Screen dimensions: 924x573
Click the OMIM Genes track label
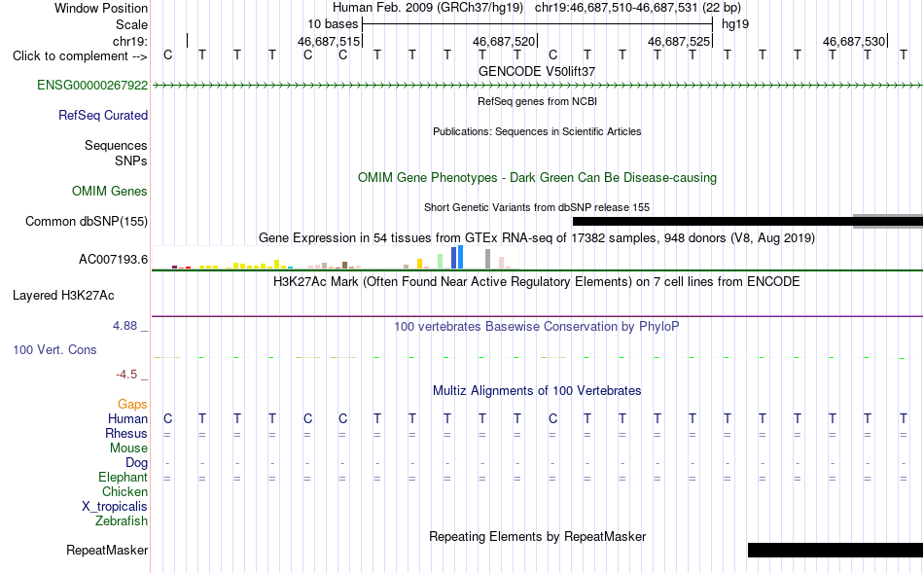(110, 191)
